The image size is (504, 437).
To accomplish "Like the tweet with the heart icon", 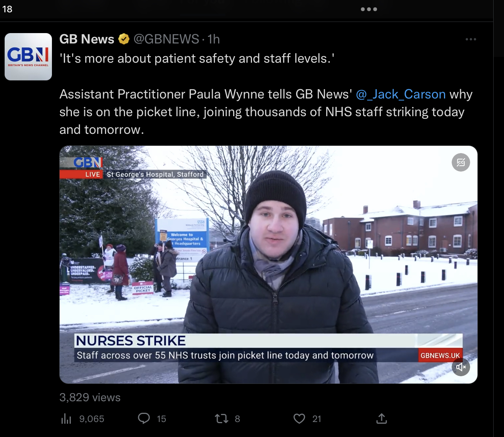I will [x=299, y=419].
